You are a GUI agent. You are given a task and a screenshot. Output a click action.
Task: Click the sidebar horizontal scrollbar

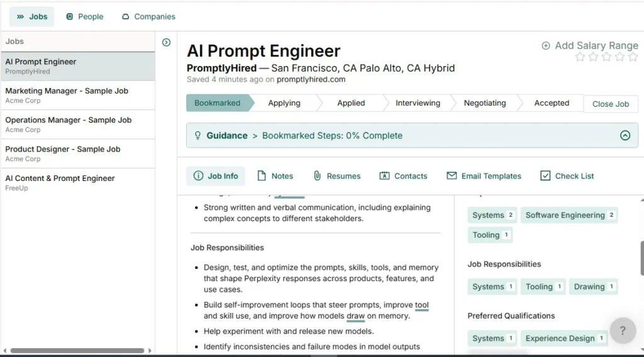[77, 351]
